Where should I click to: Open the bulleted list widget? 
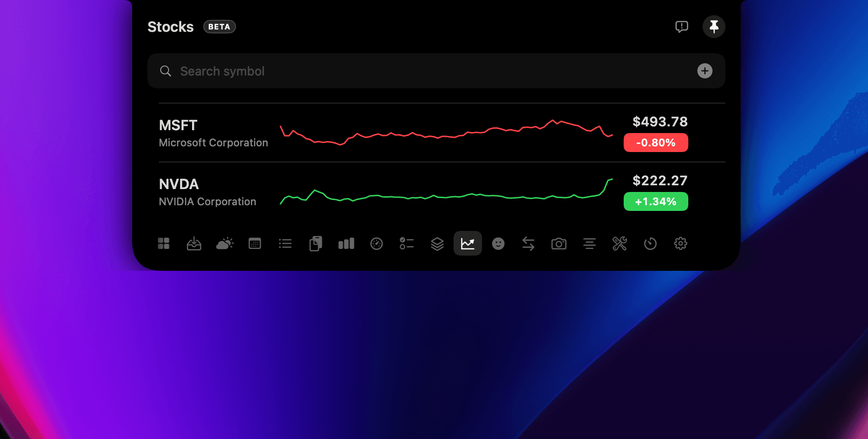click(x=285, y=244)
